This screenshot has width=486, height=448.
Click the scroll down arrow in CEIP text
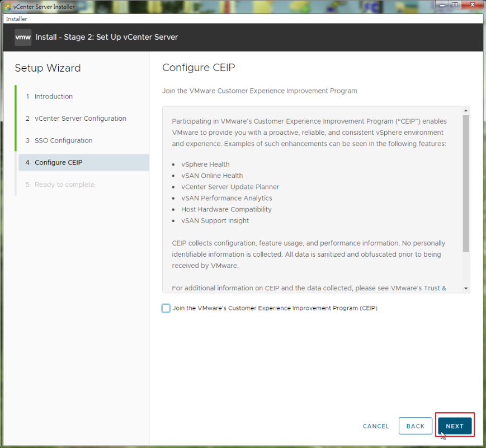pyautogui.click(x=465, y=289)
